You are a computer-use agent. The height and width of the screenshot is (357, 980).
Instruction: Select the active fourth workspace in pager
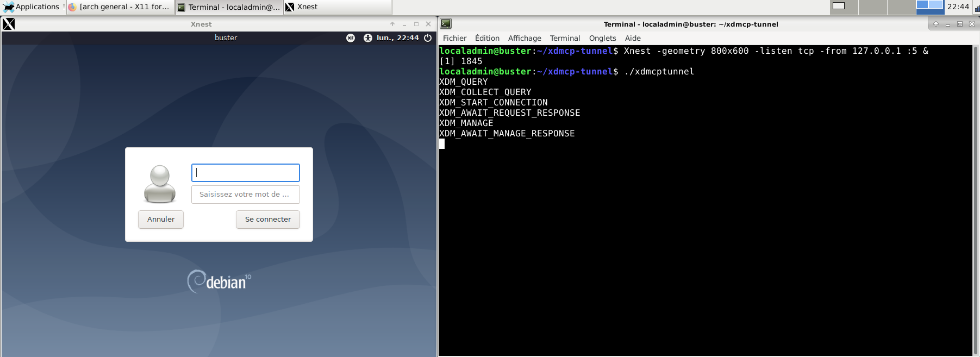click(x=930, y=7)
